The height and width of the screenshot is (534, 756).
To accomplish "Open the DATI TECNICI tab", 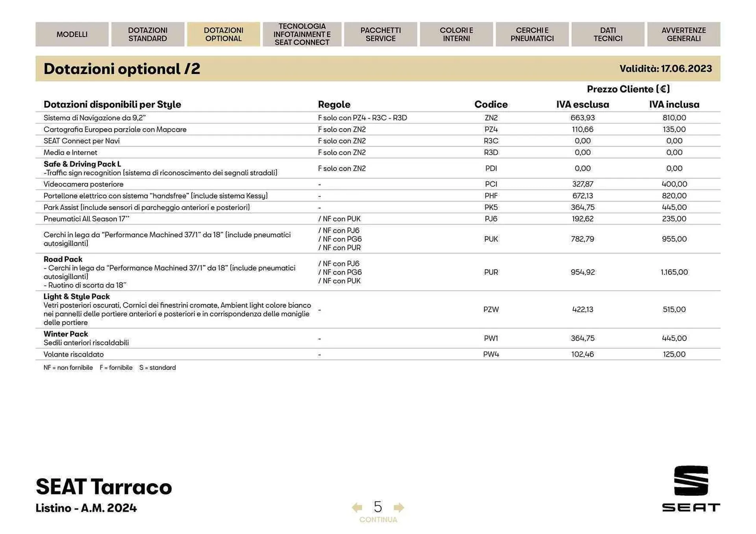I will [x=608, y=34].
